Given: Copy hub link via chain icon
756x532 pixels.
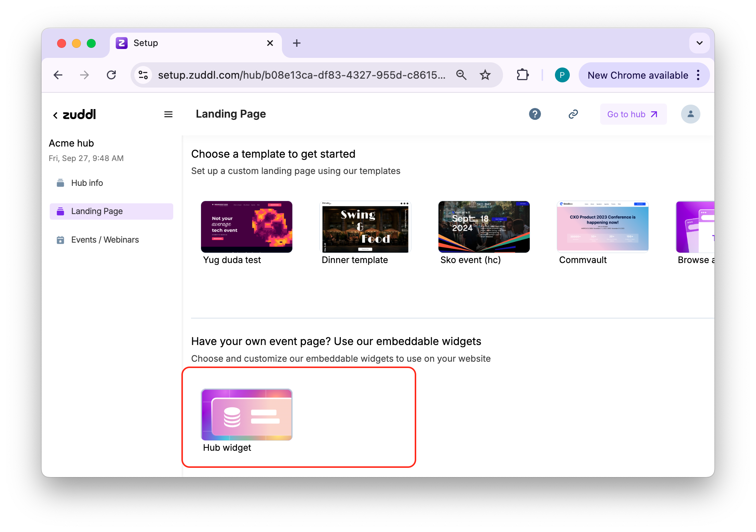Looking at the screenshot, I should pyautogui.click(x=573, y=114).
